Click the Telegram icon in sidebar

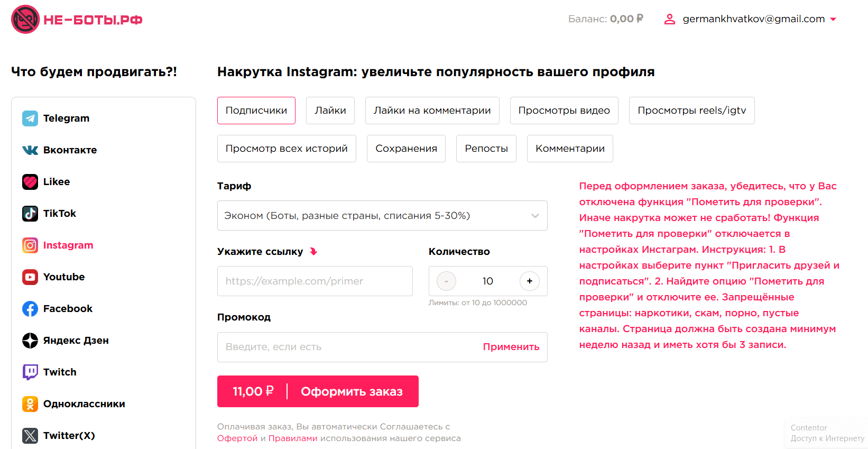point(30,118)
